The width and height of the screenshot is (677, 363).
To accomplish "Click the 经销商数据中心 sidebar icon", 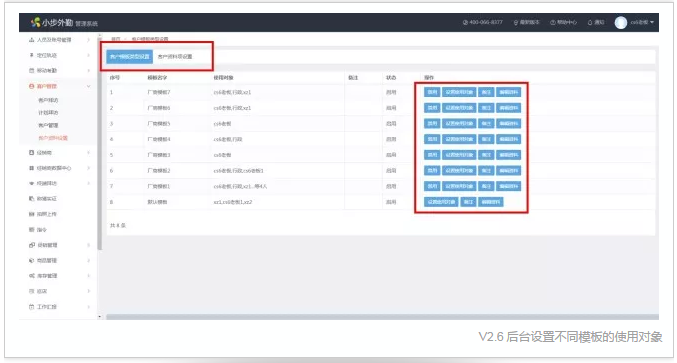I will pos(31,168).
